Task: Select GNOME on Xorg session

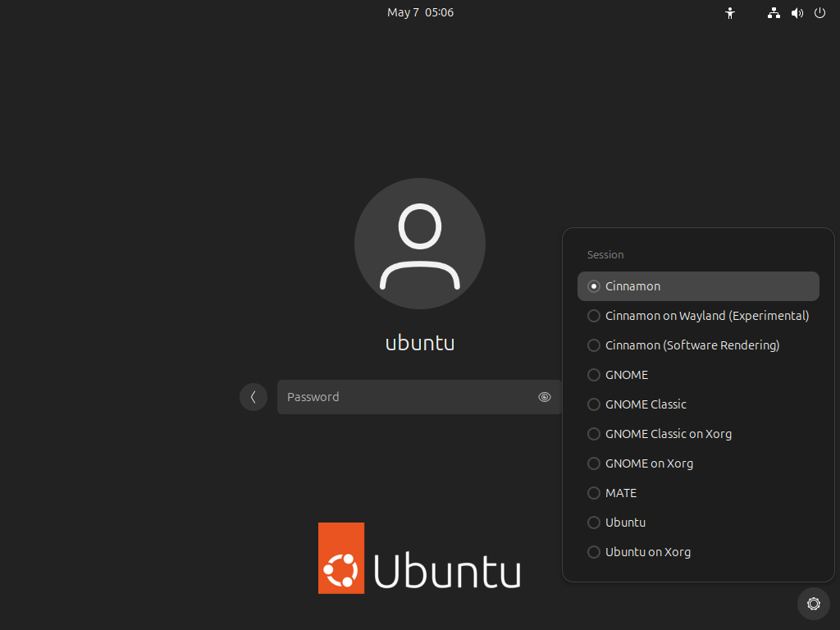Action: tap(698, 463)
